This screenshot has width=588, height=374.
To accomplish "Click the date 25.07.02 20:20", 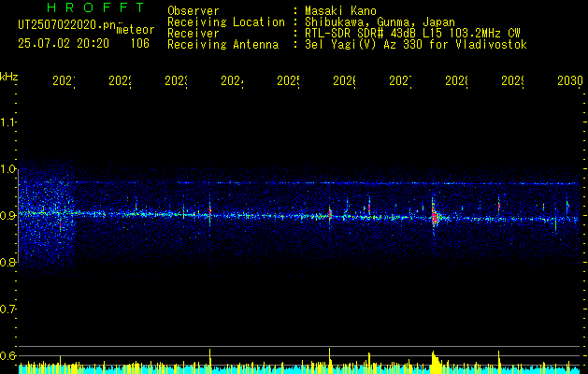I will pos(64,44).
